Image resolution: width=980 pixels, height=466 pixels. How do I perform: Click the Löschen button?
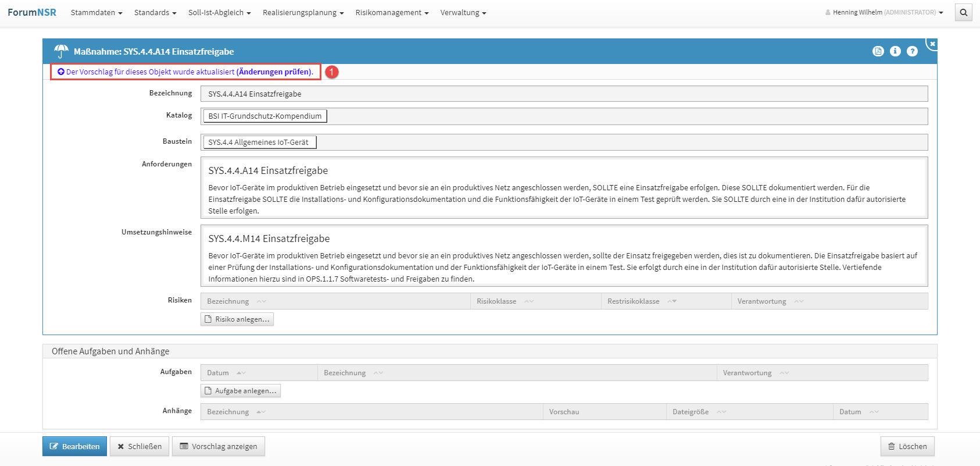click(907, 446)
